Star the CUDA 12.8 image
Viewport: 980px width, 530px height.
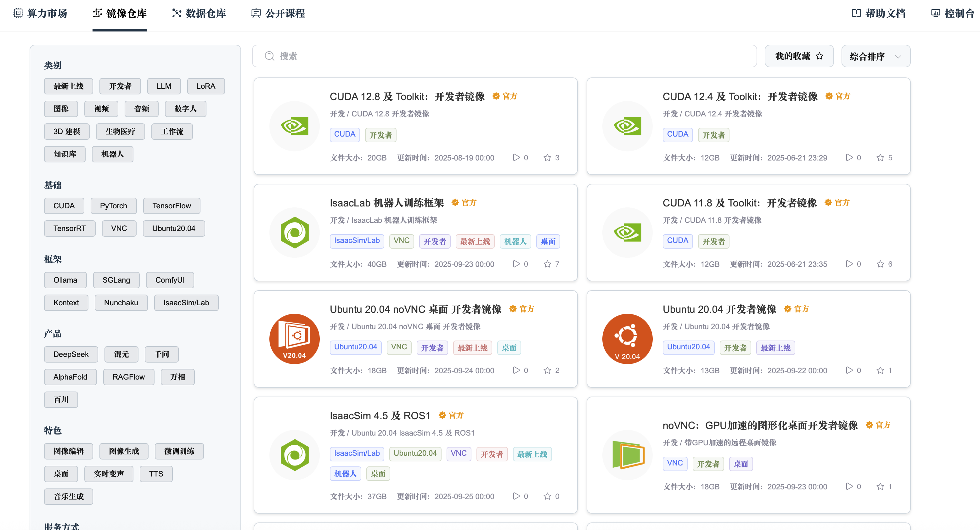click(x=547, y=157)
